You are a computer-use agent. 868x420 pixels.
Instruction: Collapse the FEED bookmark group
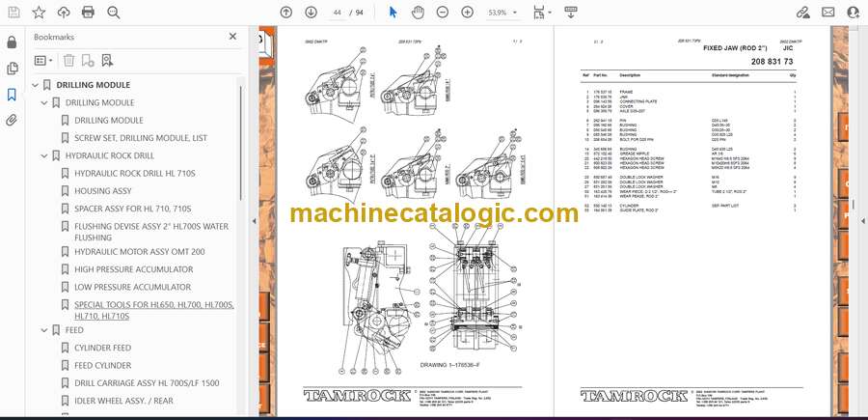click(x=44, y=329)
